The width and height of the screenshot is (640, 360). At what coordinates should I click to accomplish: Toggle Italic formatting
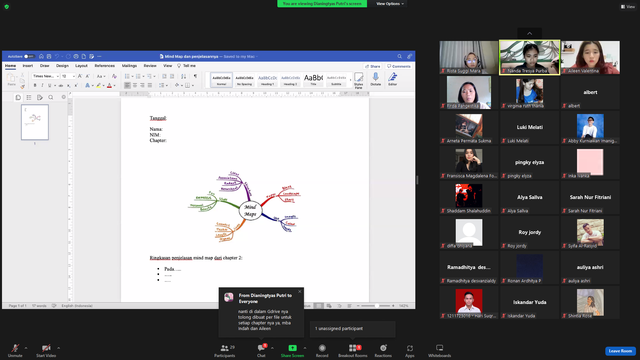42,85
